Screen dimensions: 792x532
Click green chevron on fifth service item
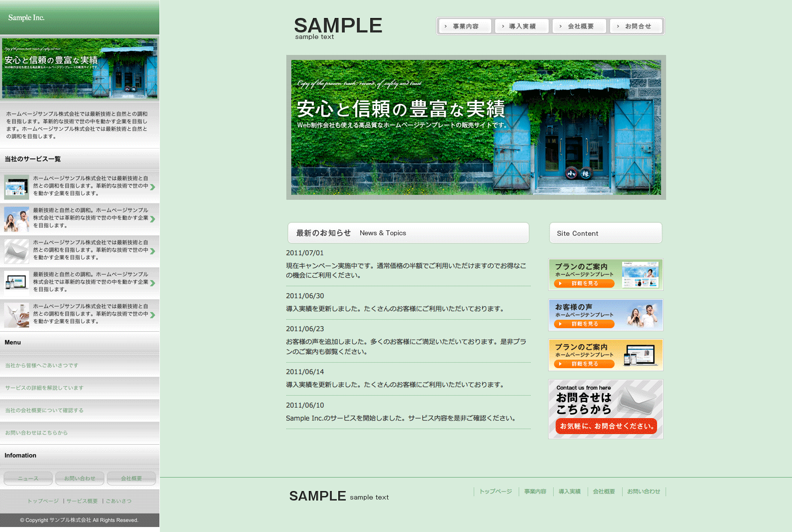(152, 315)
